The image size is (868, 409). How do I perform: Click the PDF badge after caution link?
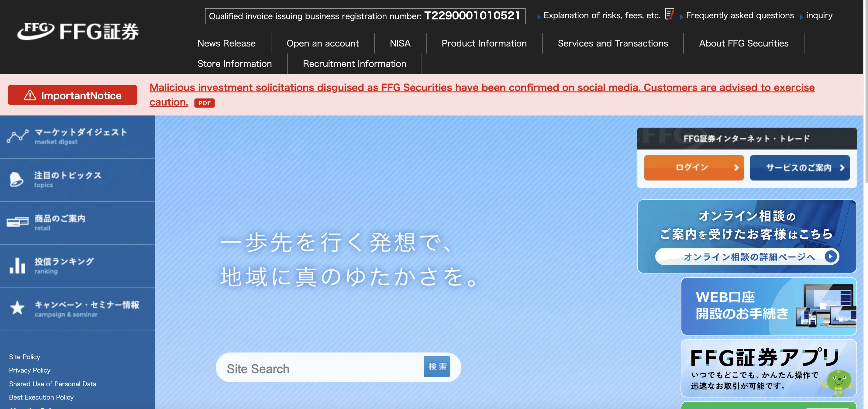click(204, 103)
